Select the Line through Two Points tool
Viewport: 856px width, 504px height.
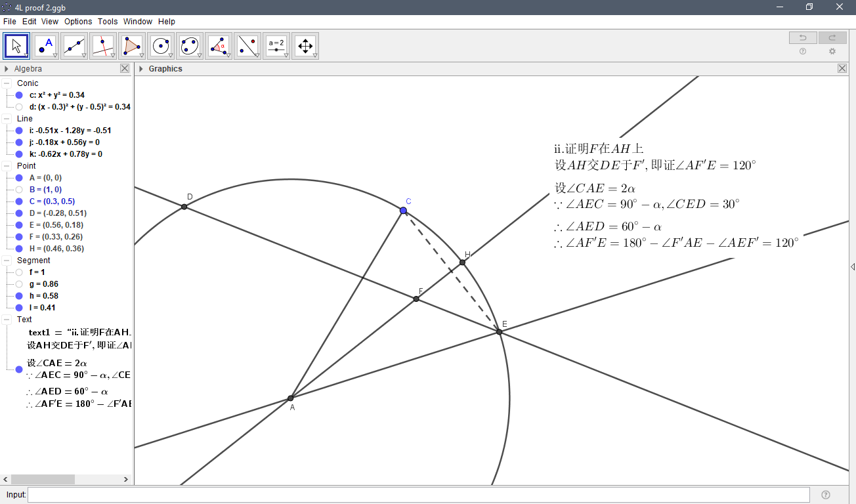[74, 45]
